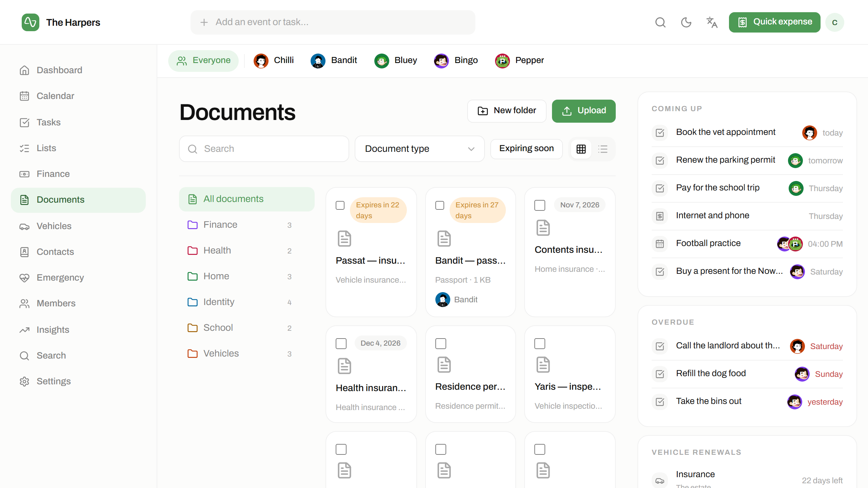Click the Emergency heart icon in sidebar
Screen dimensions: 868x488
24,278
